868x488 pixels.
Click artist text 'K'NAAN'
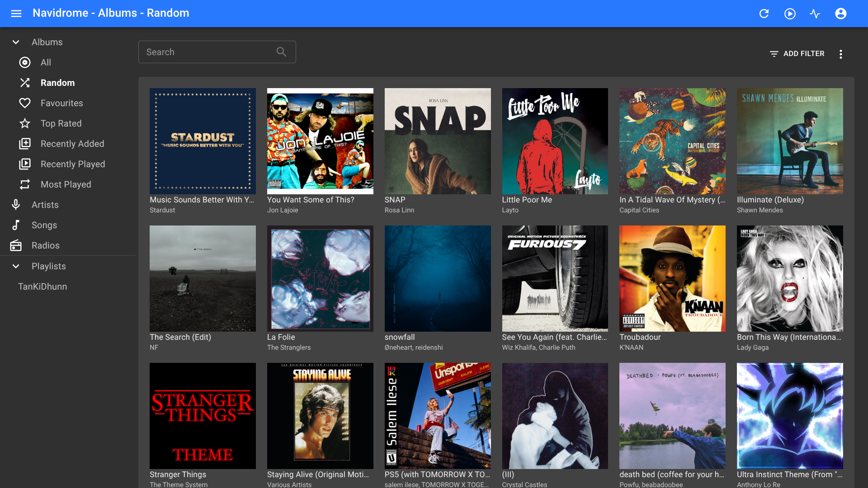click(631, 347)
